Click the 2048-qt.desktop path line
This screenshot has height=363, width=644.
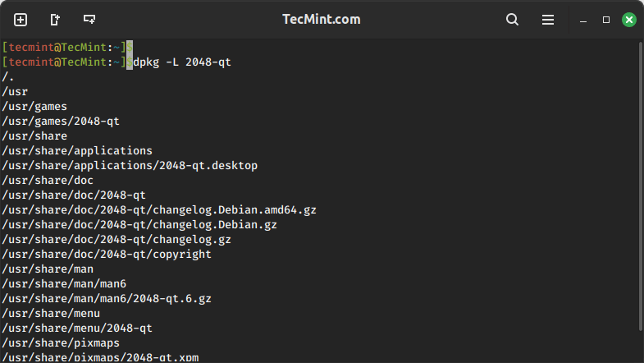tap(130, 166)
